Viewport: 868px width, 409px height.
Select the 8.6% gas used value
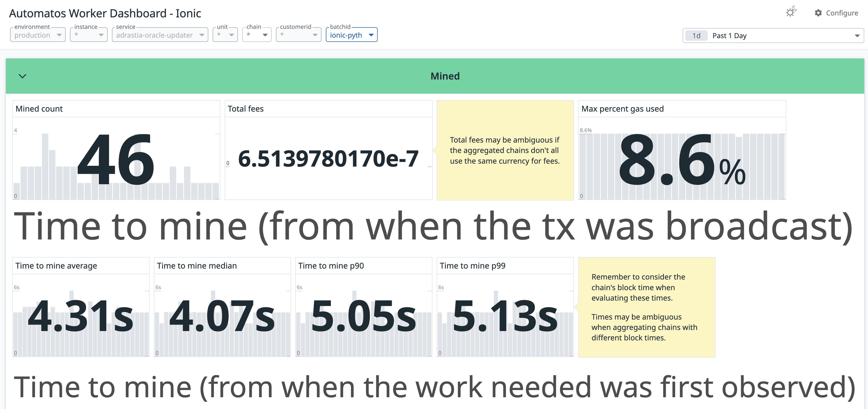coord(682,159)
